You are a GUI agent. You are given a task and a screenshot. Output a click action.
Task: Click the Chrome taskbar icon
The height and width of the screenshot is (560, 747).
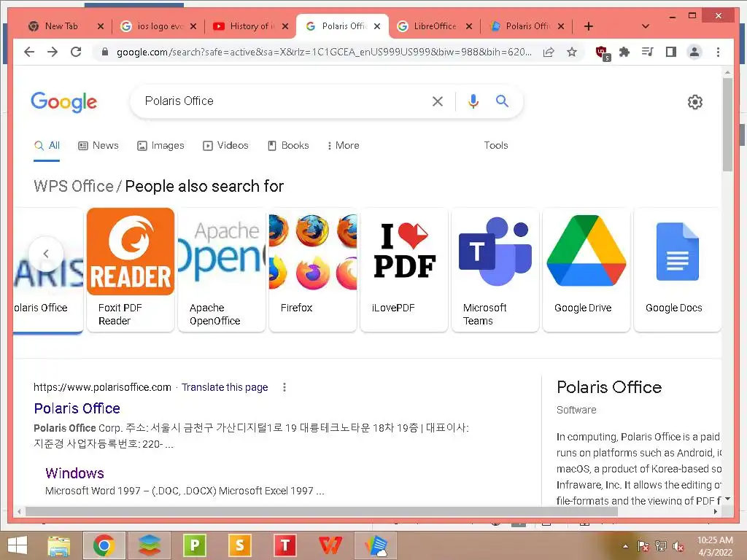(104, 545)
